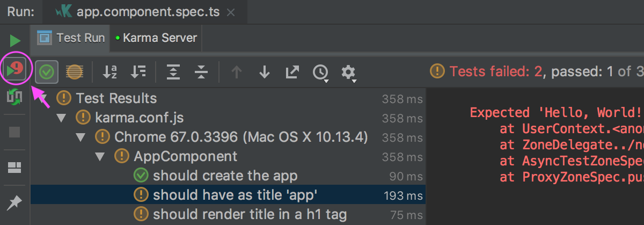Export test results
Screen dimensions: 644x225
tap(292, 71)
